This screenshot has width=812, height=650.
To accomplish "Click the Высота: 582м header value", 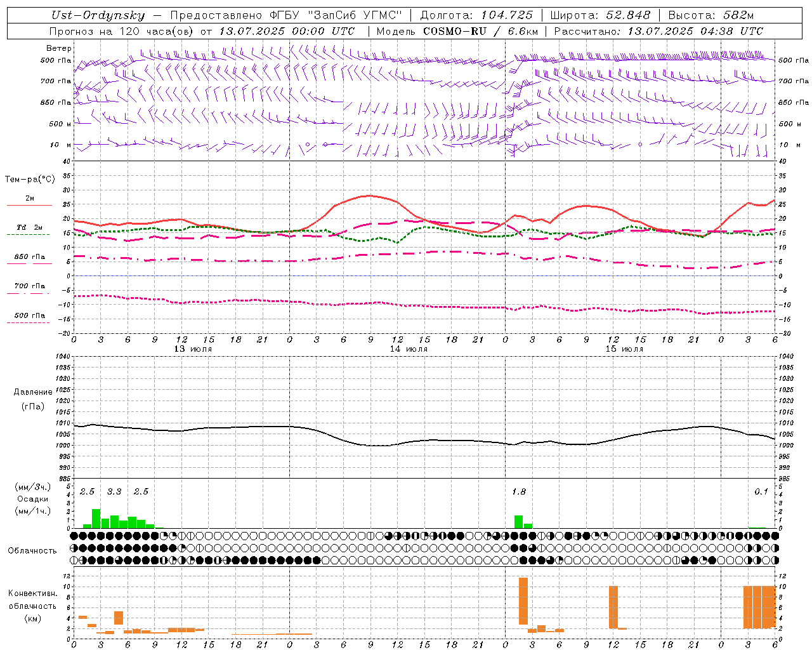I will 711,16.
